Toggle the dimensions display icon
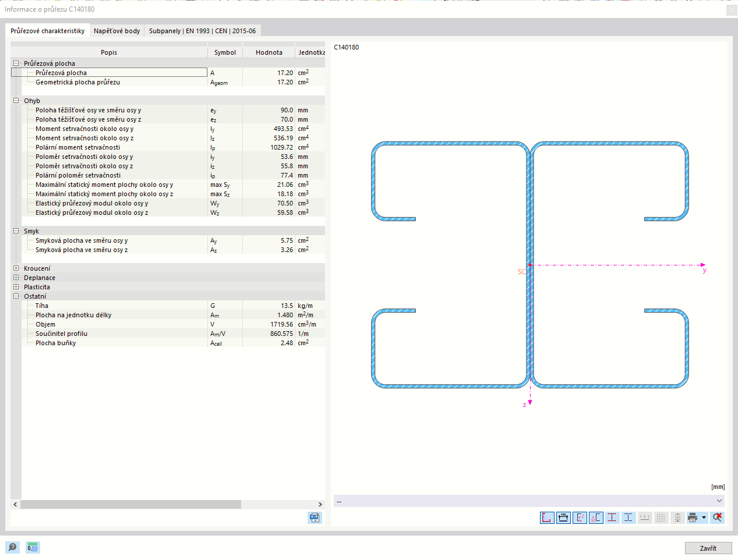 pyautogui.click(x=563, y=518)
